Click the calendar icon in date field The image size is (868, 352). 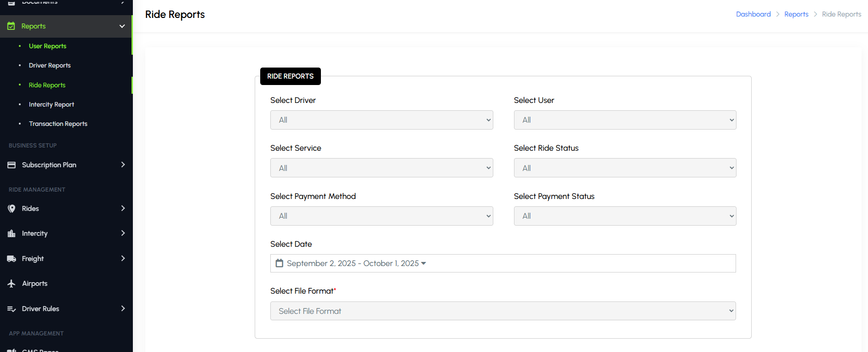pos(279,263)
